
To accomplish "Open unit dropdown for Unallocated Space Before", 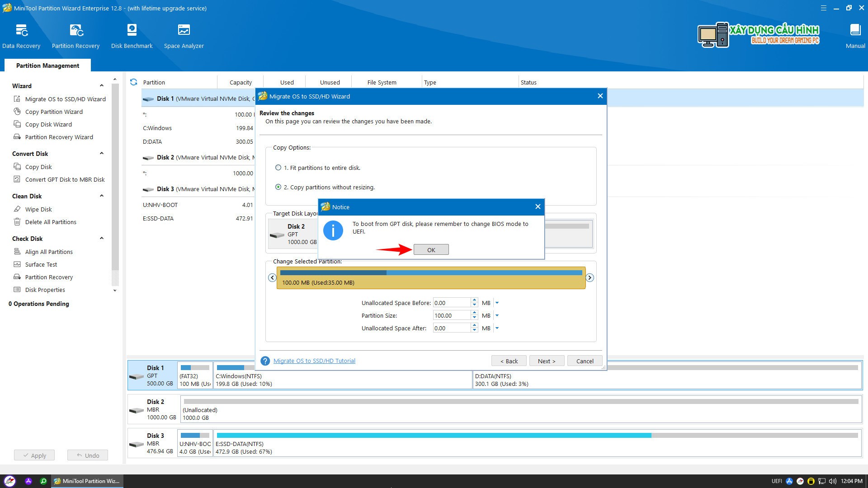I will (497, 303).
